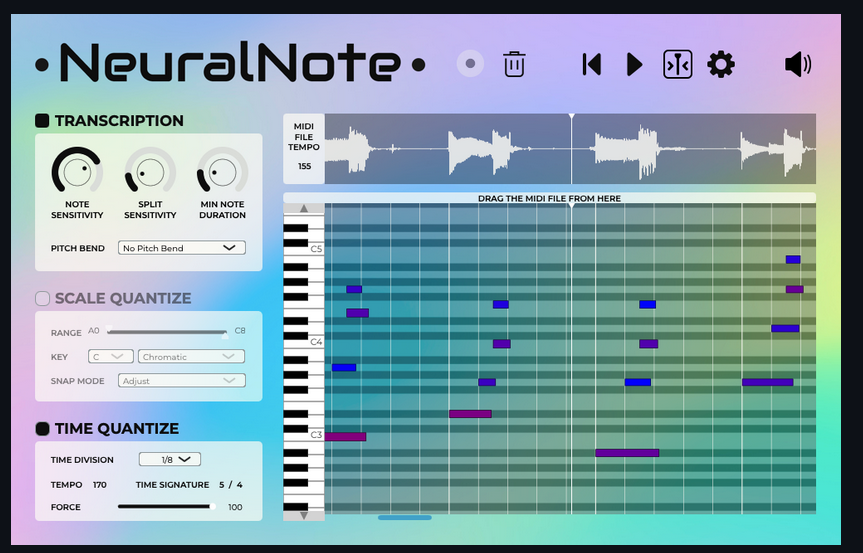Click the play button
863x553 pixels.
click(x=635, y=64)
